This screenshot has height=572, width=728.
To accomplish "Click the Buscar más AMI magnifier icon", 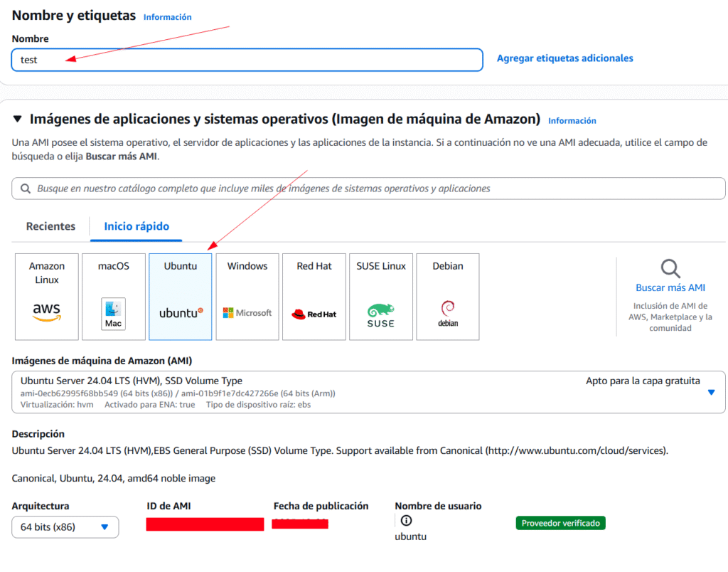I will [670, 268].
